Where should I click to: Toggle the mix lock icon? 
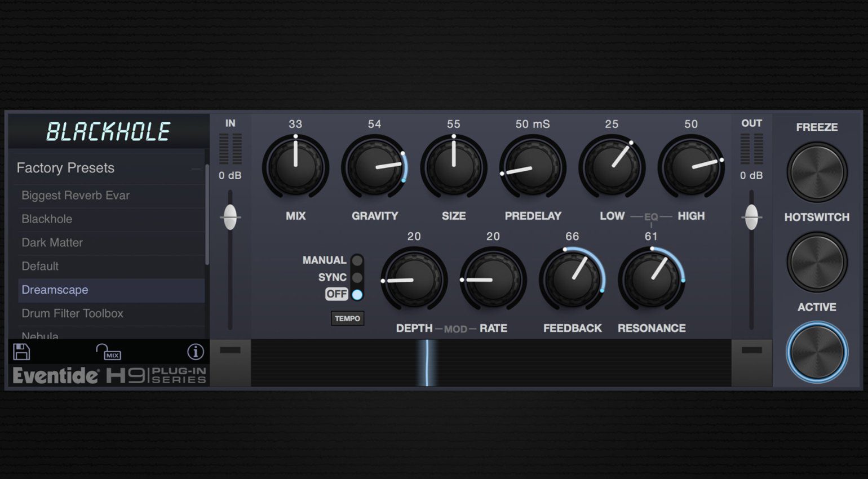pyautogui.click(x=108, y=352)
